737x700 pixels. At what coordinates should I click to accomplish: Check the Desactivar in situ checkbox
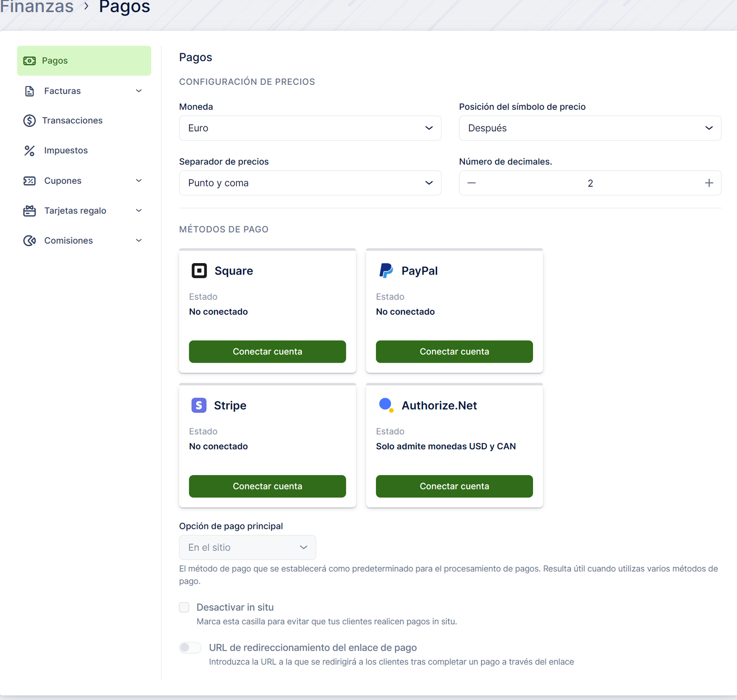pyautogui.click(x=184, y=607)
